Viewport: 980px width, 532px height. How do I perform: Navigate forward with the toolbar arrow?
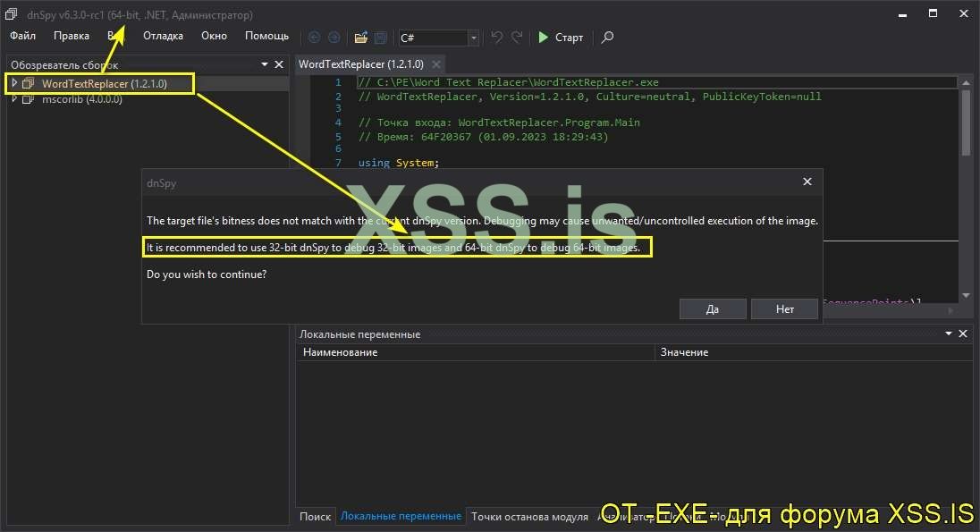tap(334, 38)
